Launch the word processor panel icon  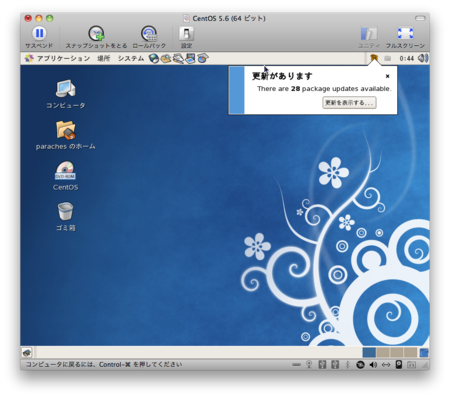click(x=178, y=59)
